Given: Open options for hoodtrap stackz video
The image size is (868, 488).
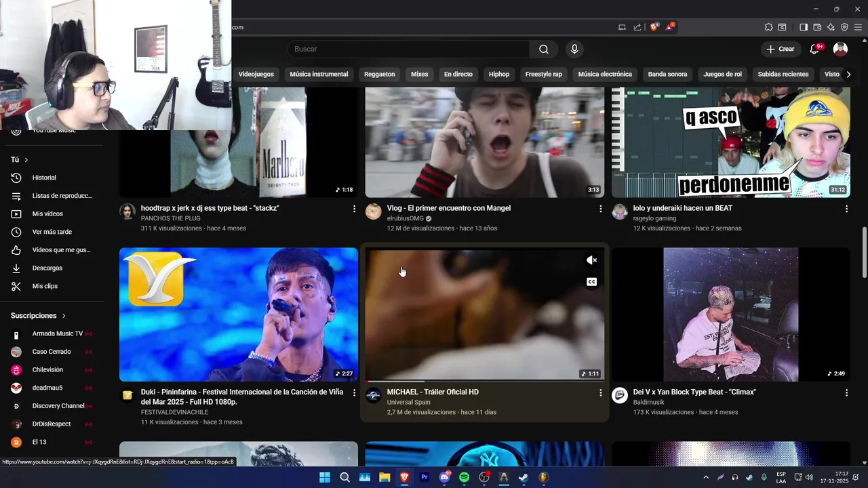Looking at the screenshot, I should (354, 209).
